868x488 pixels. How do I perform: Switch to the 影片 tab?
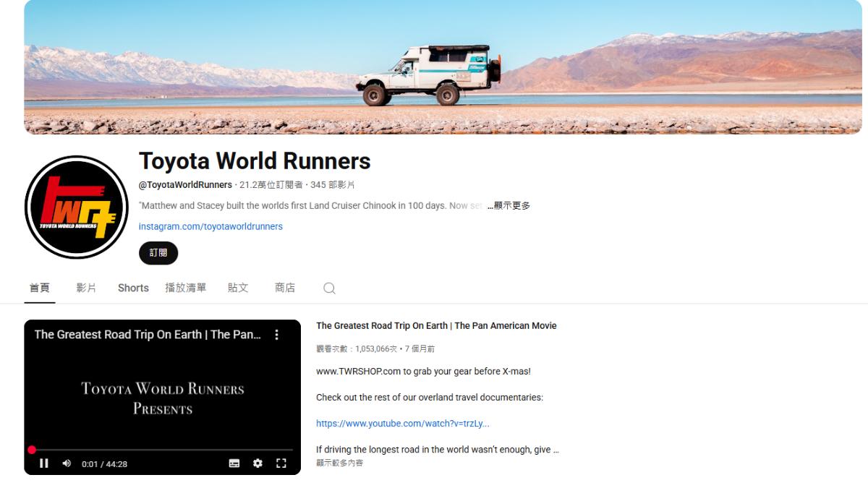click(x=86, y=288)
